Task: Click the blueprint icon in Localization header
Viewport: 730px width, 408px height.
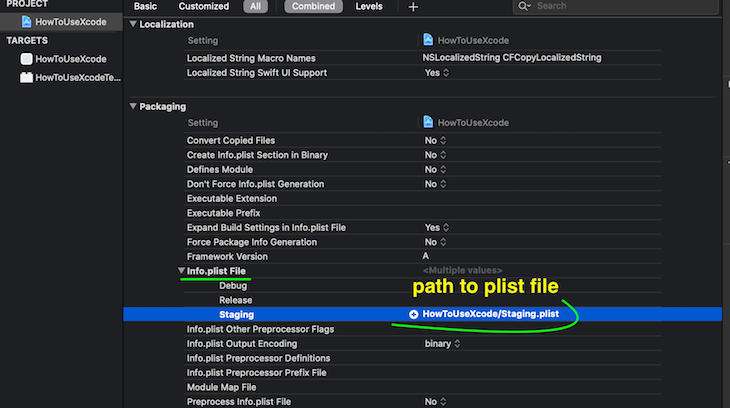Action: (x=428, y=40)
